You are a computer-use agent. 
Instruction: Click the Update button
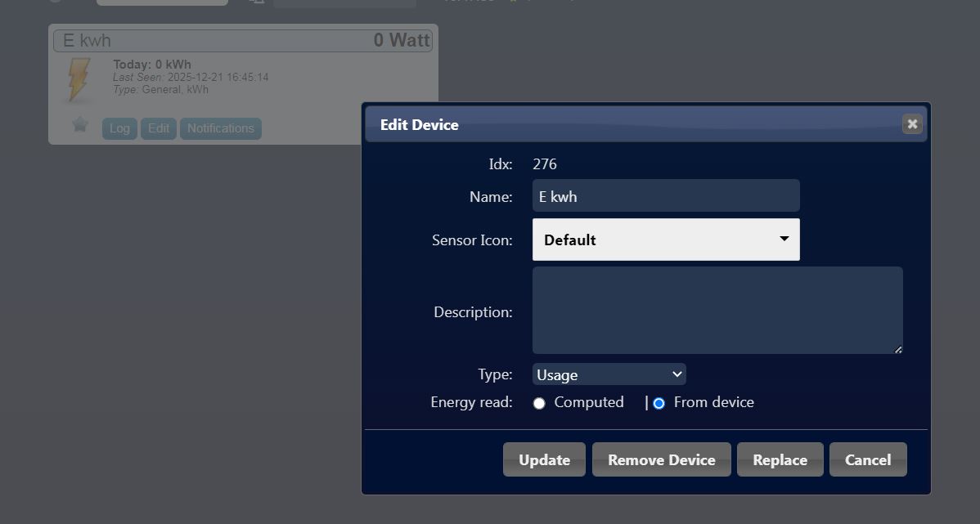(544, 459)
